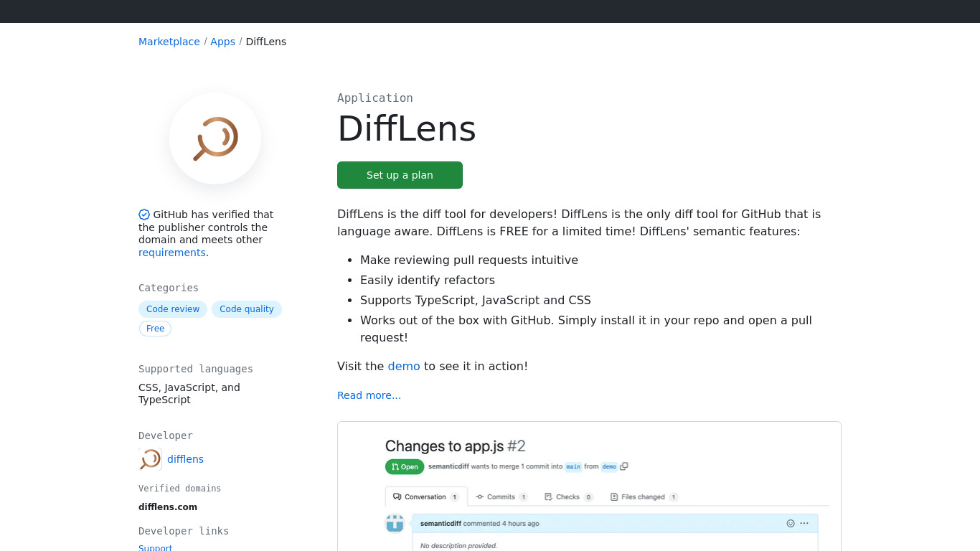Click the Checks tab in the preview
The image size is (980, 551).
tap(569, 496)
